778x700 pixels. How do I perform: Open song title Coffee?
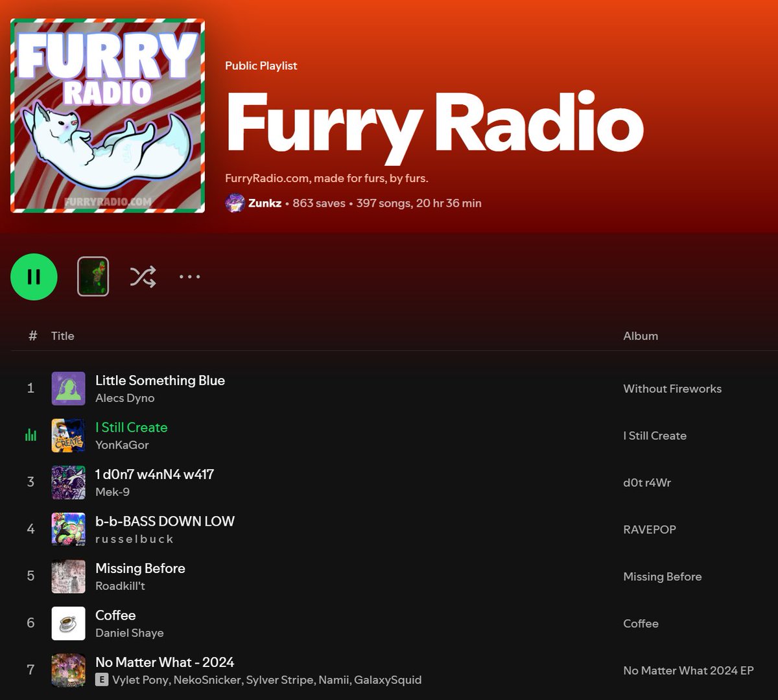click(115, 615)
